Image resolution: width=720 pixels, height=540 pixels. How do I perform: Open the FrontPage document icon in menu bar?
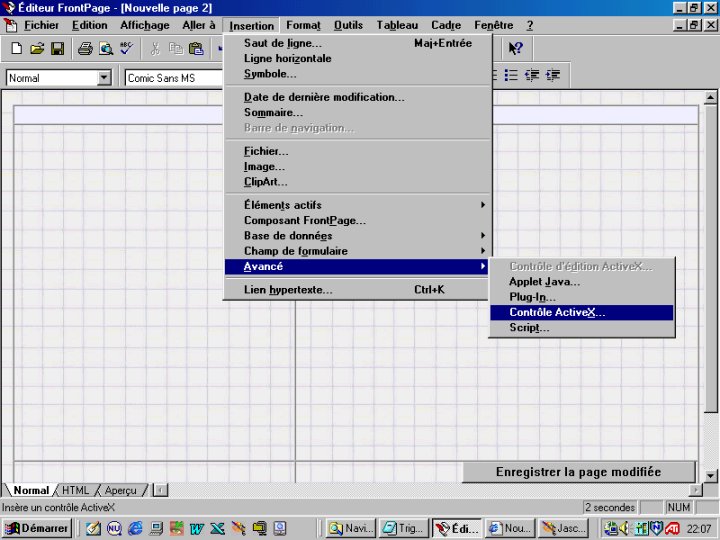pyautogui.click(x=10, y=25)
